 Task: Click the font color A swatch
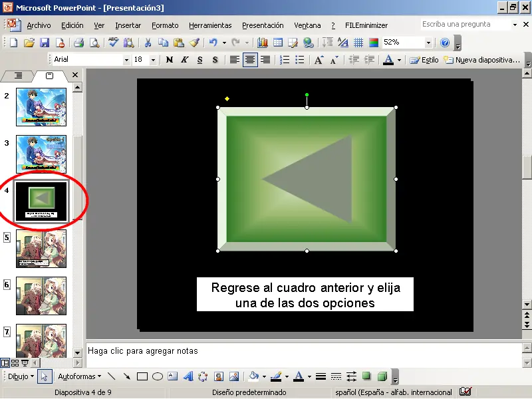pyautogui.click(x=388, y=60)
